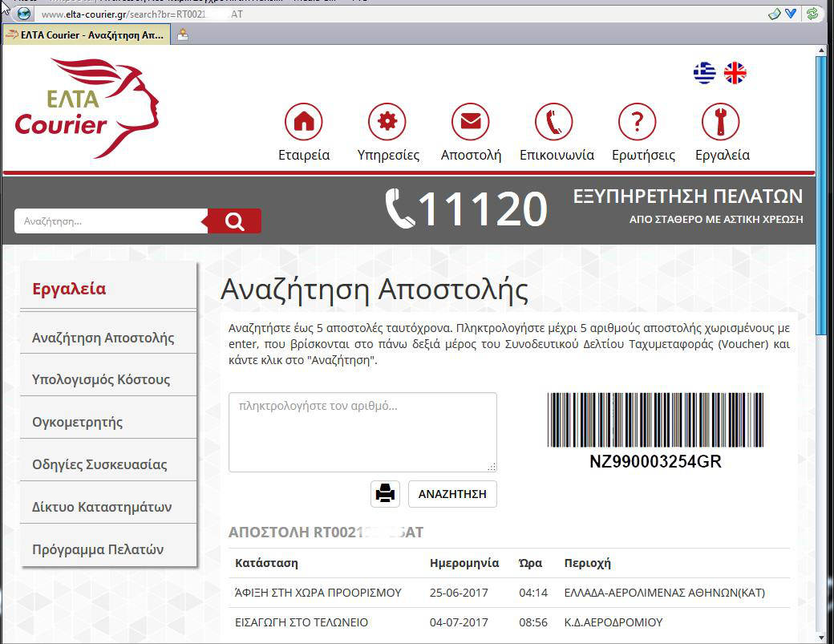834x644 pixels.
Task: Open Υπολογισμός Κόστους from sidebar
Action: click(101, 379)
